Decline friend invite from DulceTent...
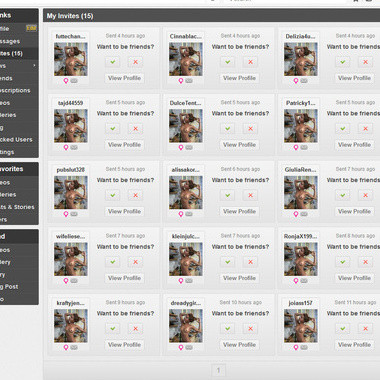The height and width of the screenshot is (380, 380). (250, 129)
